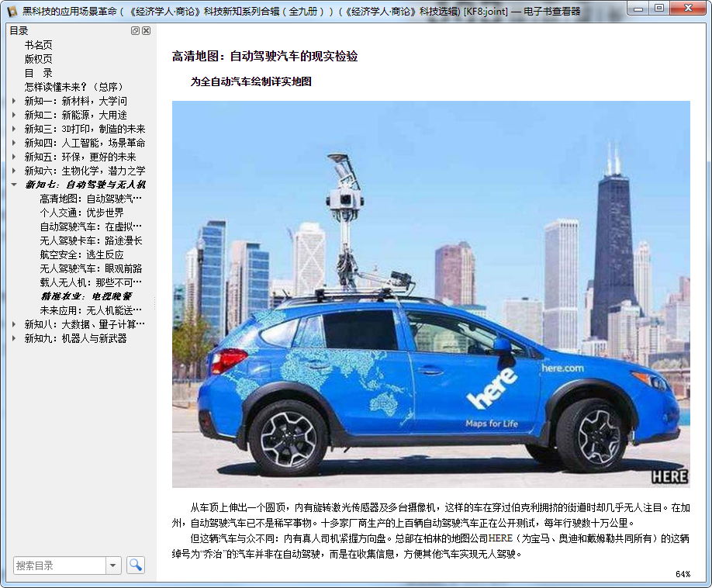Screen dimensions: 712x588
Task: Expand 新知一：新材料，大学问 section
Action: click(14, 101)
